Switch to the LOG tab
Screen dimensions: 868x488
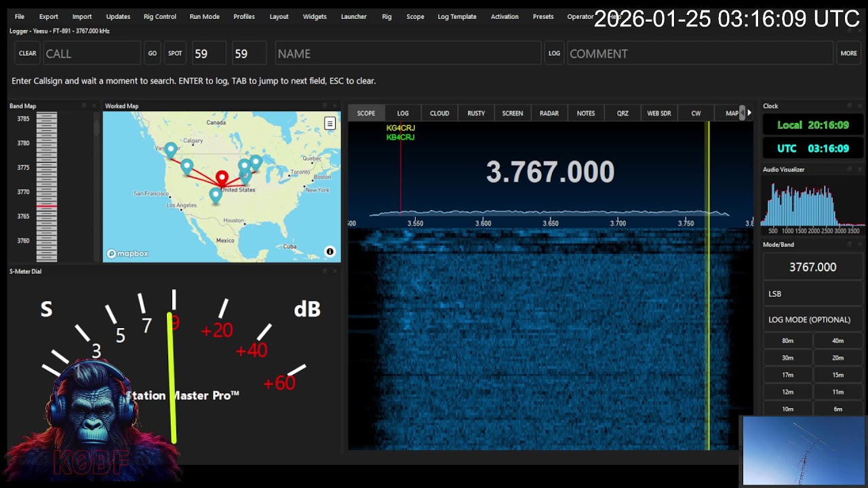click(x=403, y=113)
